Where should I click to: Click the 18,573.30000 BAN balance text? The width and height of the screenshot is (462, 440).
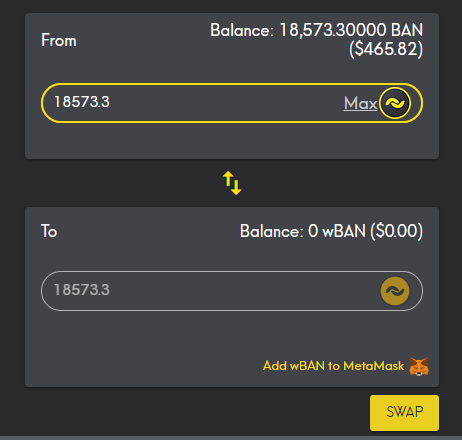pyautogui.click(x=351, y=30)
